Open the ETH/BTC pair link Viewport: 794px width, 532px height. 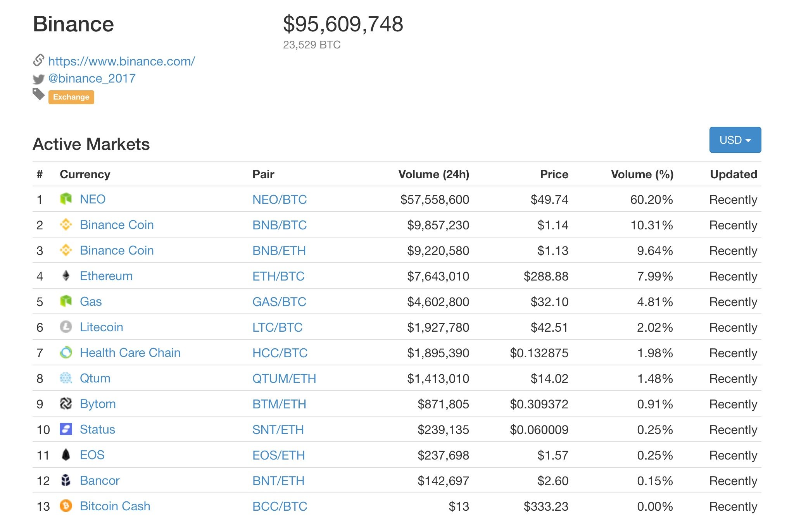click(x=278, y=276)
